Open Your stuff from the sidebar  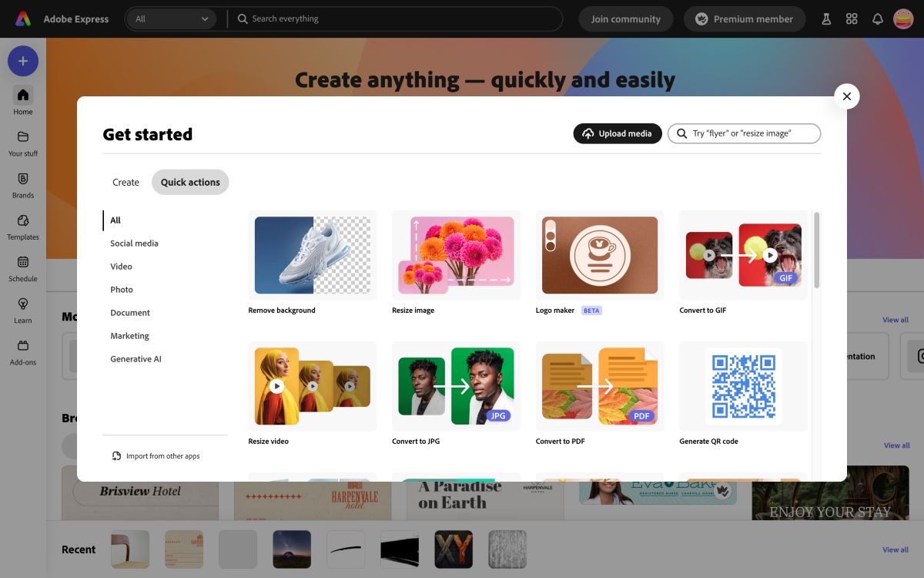22,139
